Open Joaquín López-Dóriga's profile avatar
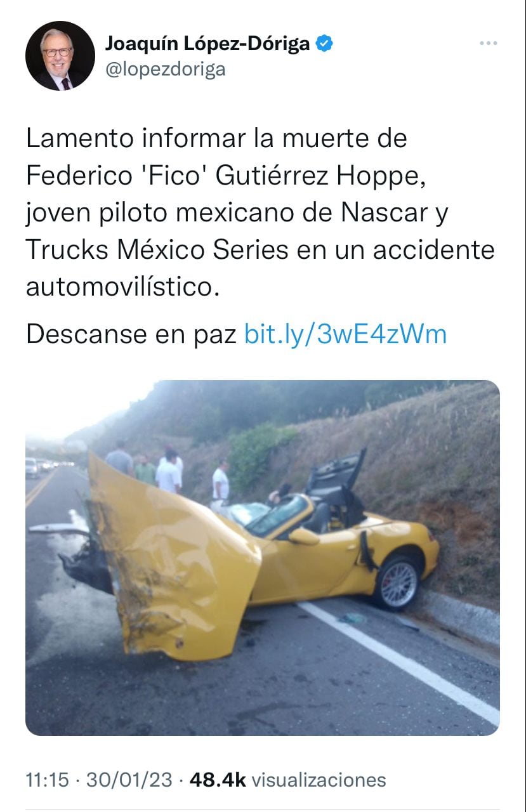 pos(60,56)
